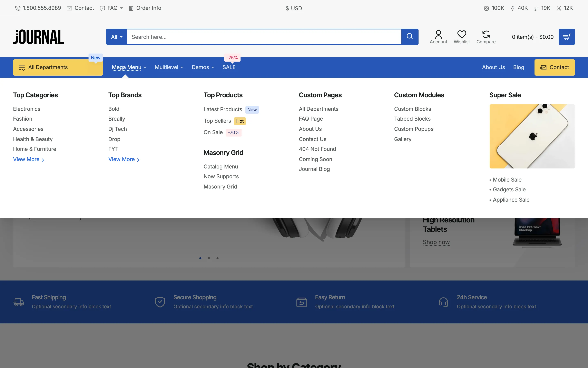Open Masonry Grid link under Catalog Menu
The image size is (588, 368).
[220, 186]
